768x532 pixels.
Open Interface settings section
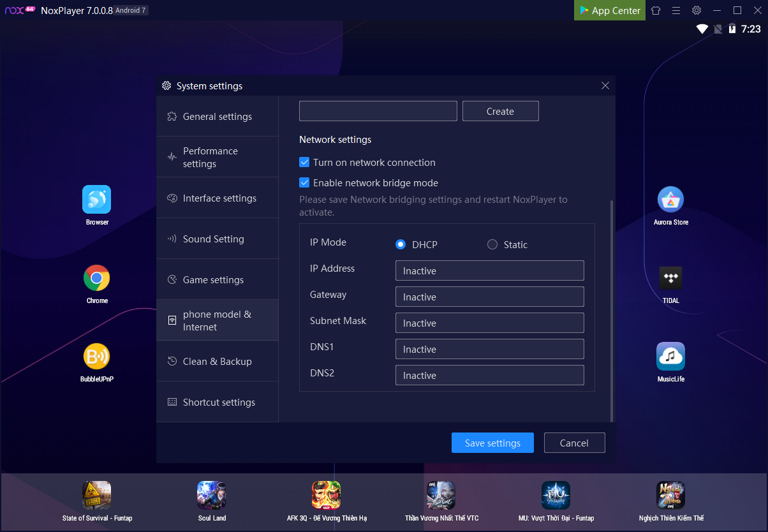[218, 198]
